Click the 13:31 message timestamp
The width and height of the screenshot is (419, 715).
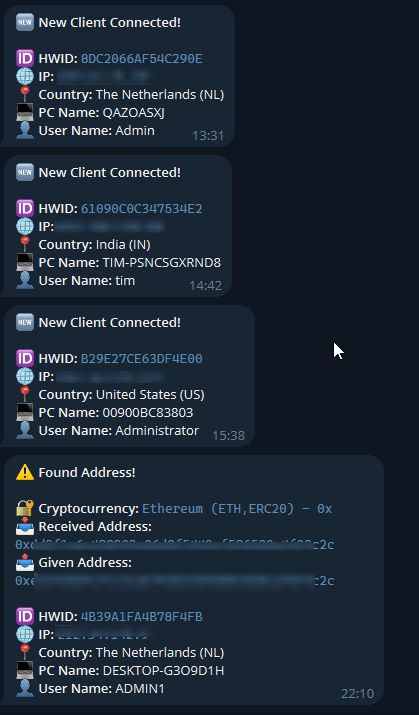[x=208, y=135]
